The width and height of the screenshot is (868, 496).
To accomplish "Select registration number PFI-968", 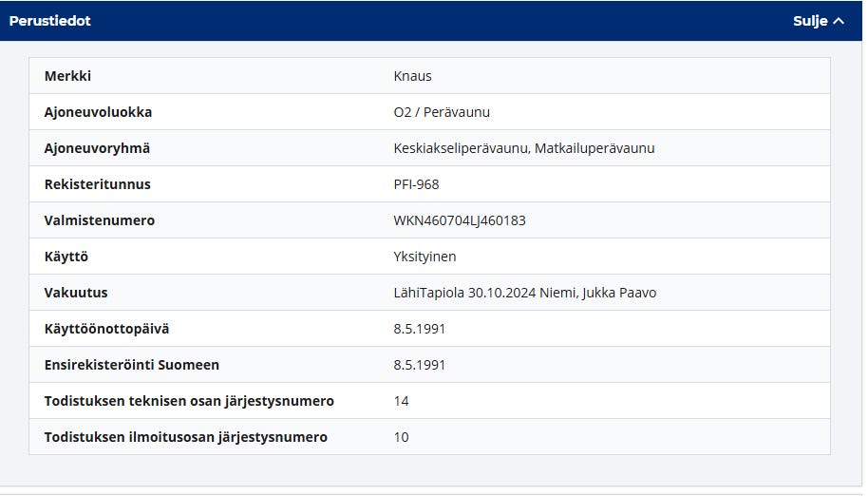I will (416, 184).
